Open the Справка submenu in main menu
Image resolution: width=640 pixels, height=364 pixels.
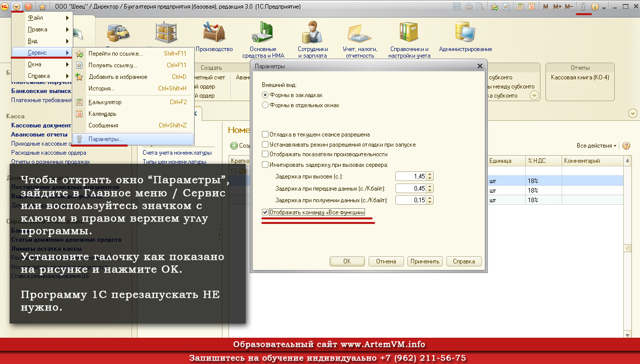coord(42,76)
